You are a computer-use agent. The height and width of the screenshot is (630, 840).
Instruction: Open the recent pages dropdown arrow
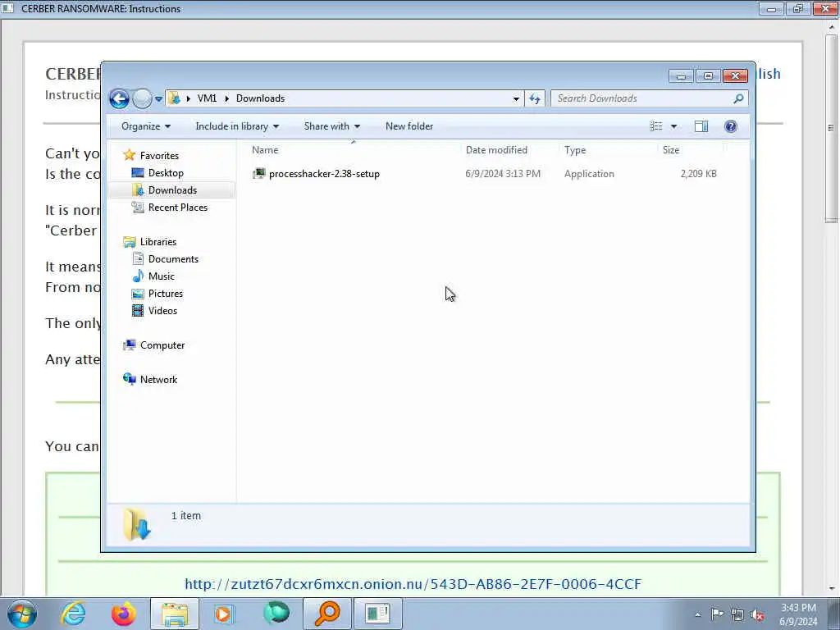click(158, 99)
